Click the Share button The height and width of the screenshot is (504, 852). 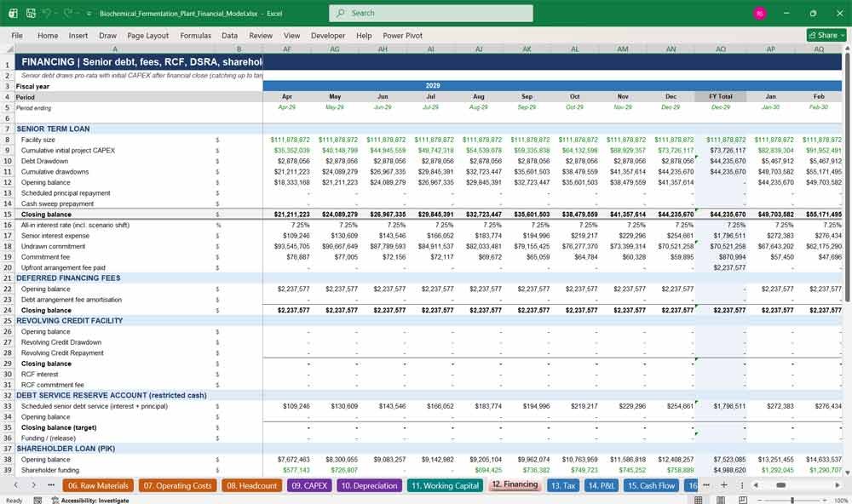click(826, 35)
